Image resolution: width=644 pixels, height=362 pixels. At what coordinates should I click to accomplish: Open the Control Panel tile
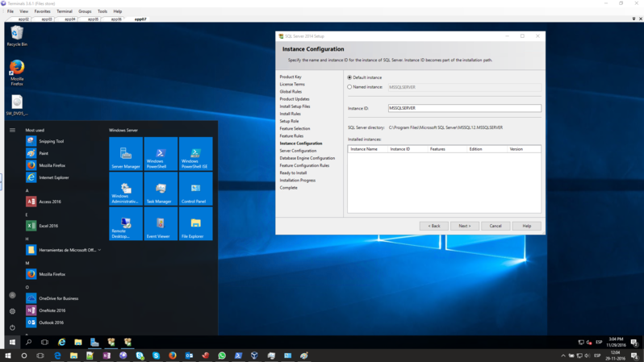[x=195, y=189]
